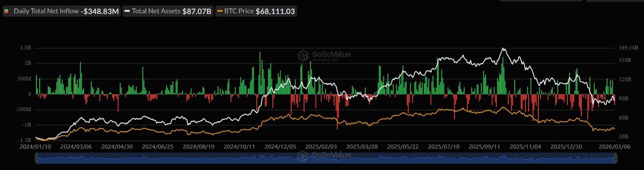Click the 0 left axis value
The height and width of the screenshot is (170, 644).
pos(30,94)
